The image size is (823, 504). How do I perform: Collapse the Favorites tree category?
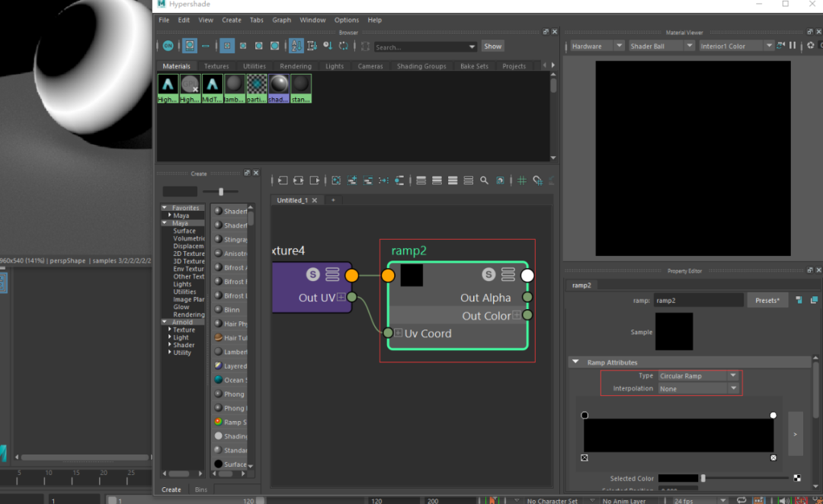point(165,208)
